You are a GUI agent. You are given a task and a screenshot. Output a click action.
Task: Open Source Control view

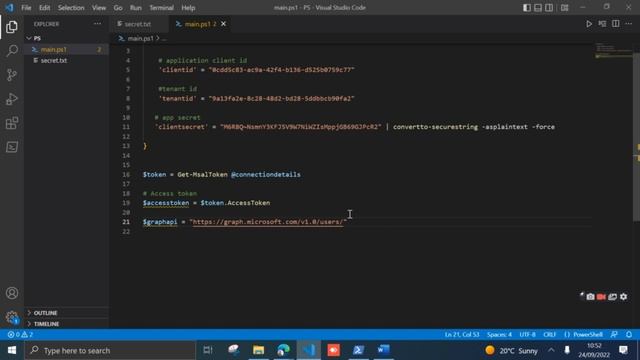[12, 75]
